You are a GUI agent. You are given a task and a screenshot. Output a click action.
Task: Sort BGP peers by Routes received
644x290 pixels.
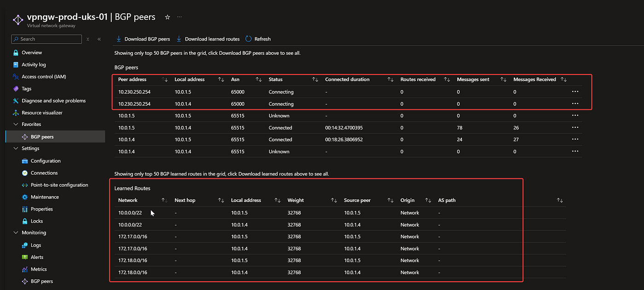point(447,80)
